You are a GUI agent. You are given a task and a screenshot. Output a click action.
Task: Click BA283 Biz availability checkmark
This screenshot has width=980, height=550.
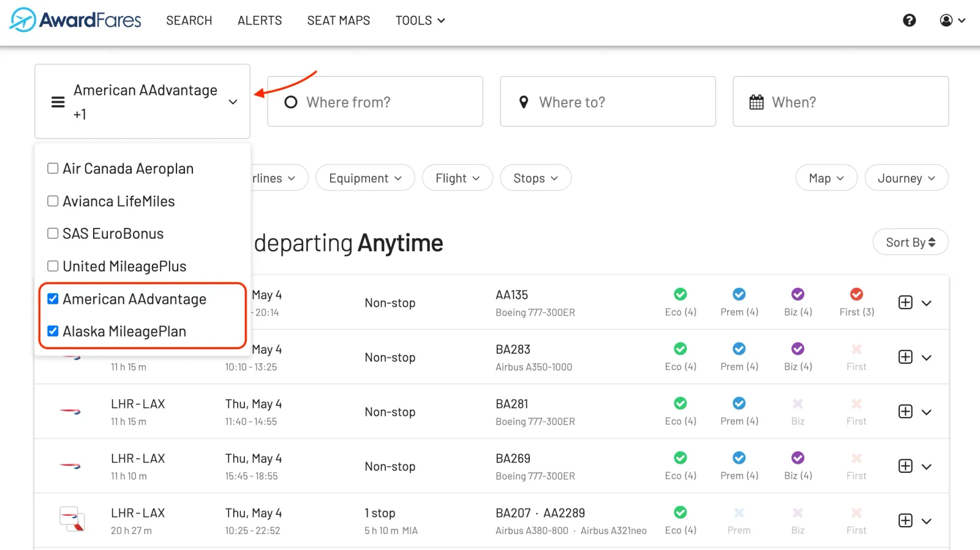[797, 348]
